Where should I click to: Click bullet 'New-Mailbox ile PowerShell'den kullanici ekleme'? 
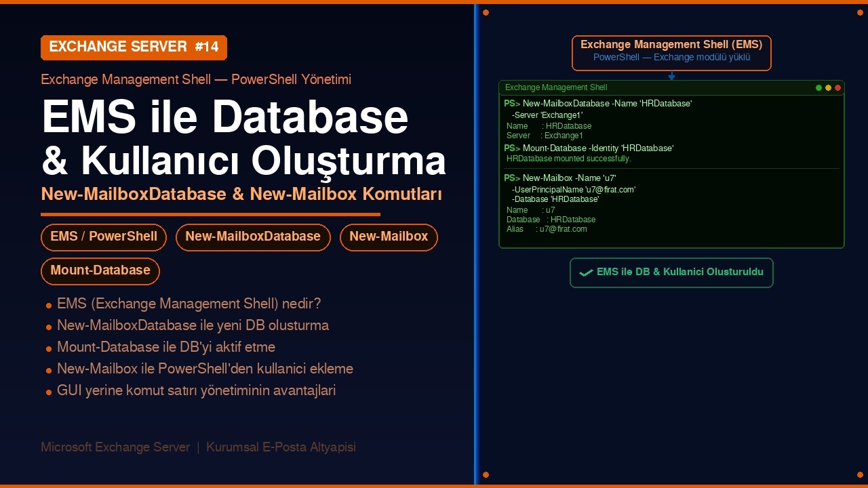click(x=205, y=369)
